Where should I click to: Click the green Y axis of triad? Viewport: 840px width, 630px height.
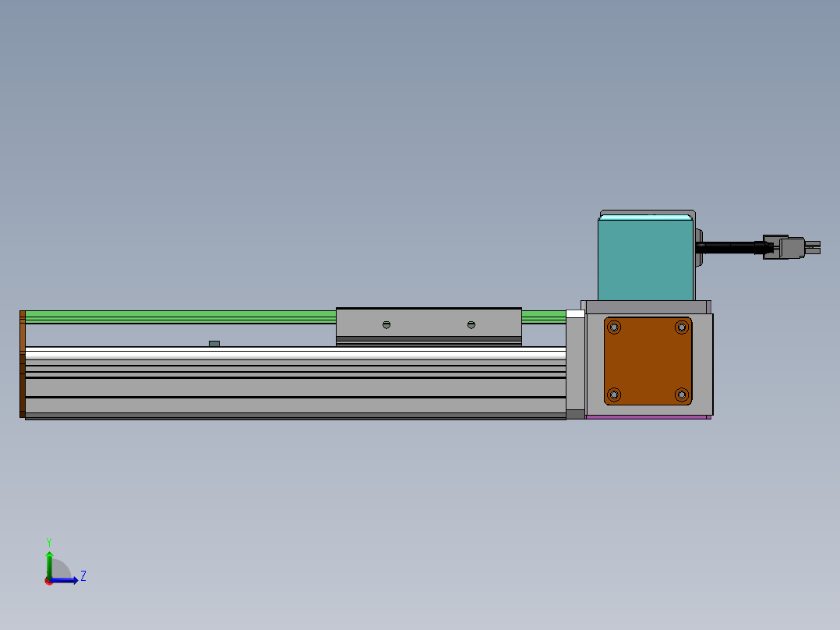[49, 565]
